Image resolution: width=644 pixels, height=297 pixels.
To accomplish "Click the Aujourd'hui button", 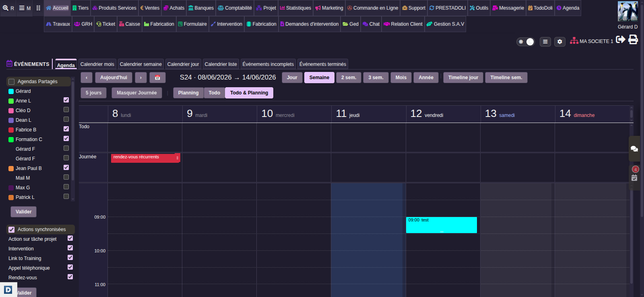I will tap(114, 78).
